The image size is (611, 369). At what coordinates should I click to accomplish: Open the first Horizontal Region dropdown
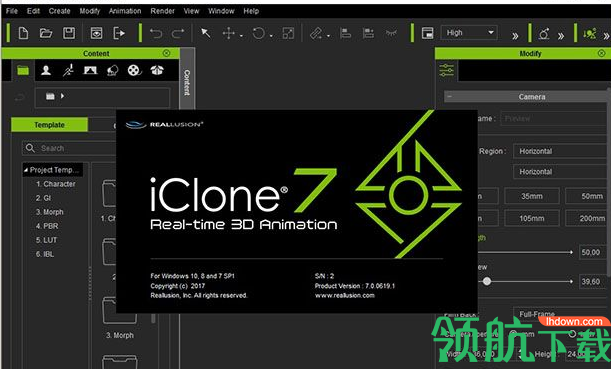pyautogui.click(x=562, y=151)
